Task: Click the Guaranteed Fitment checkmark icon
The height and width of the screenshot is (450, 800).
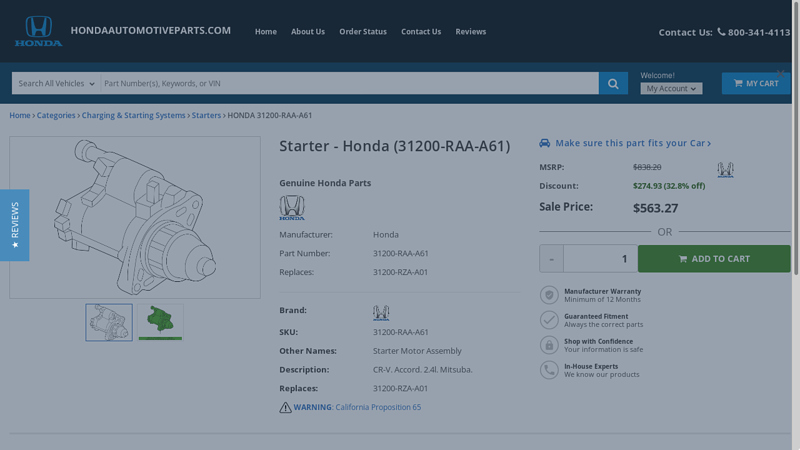Action: 549,320
